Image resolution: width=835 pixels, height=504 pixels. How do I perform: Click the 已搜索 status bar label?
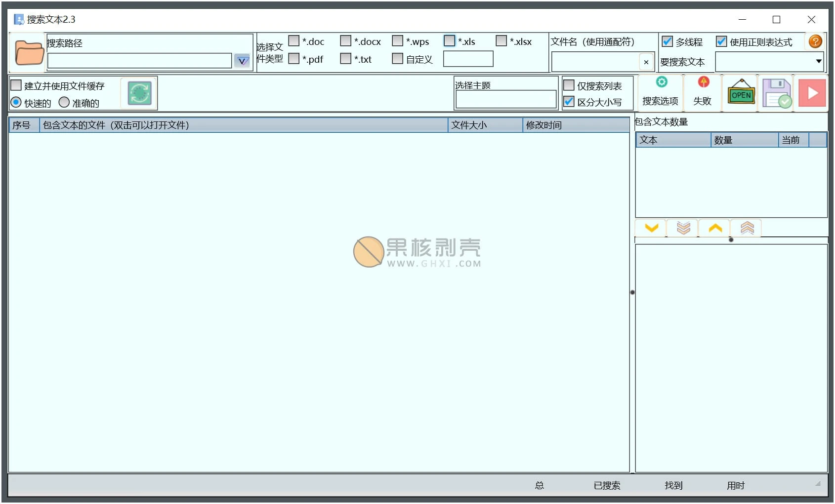(x=607, y=486)
